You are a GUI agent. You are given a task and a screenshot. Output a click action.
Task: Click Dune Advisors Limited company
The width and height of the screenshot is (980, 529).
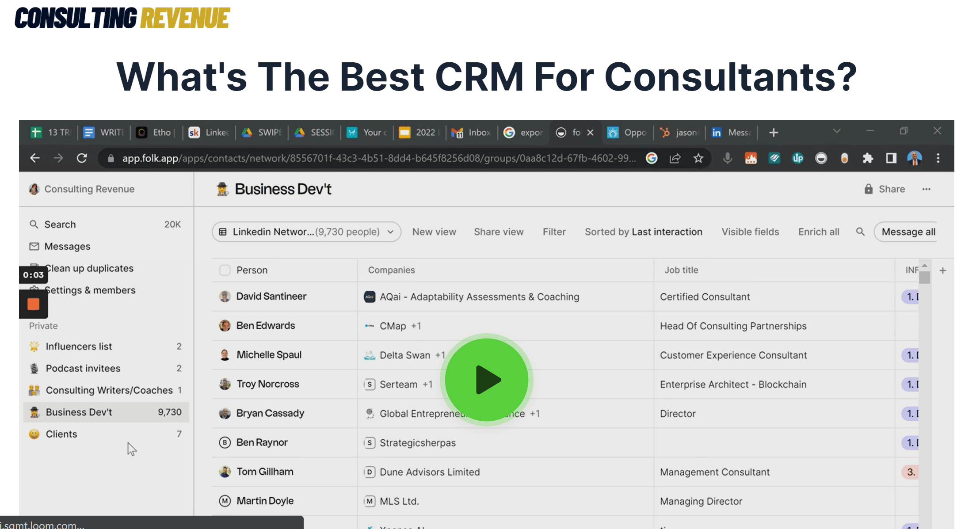(x=430, y=472)
